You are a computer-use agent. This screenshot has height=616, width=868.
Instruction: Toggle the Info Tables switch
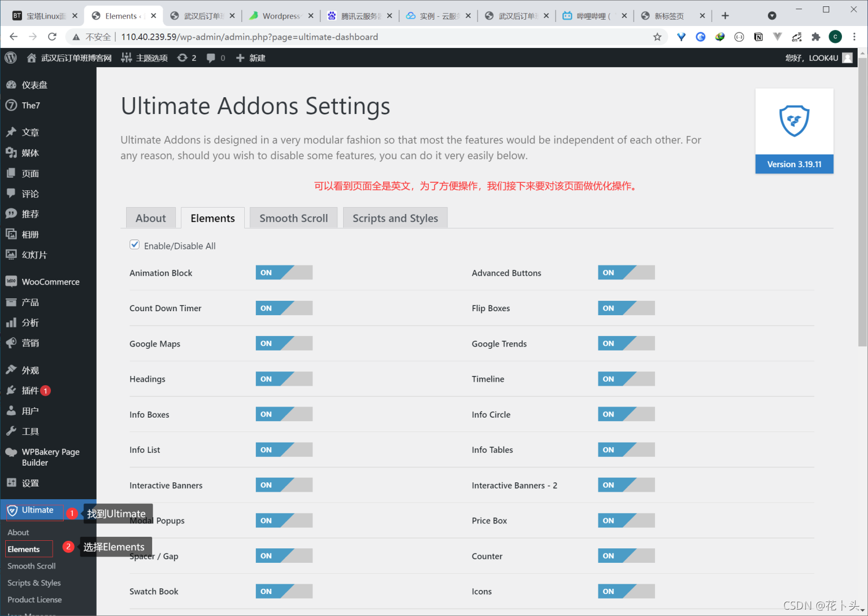pyautogui.click(x=626, y=449)
